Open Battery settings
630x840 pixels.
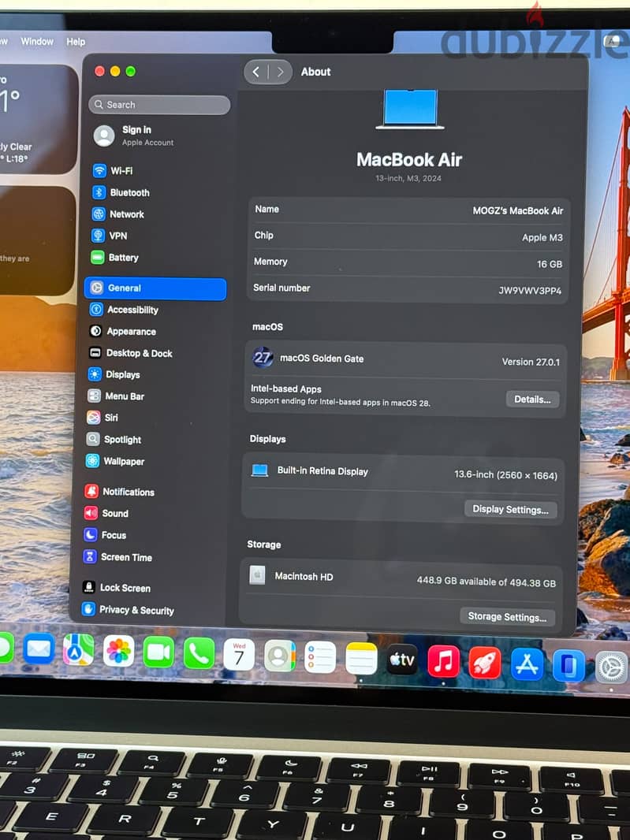tap(115, 258)
